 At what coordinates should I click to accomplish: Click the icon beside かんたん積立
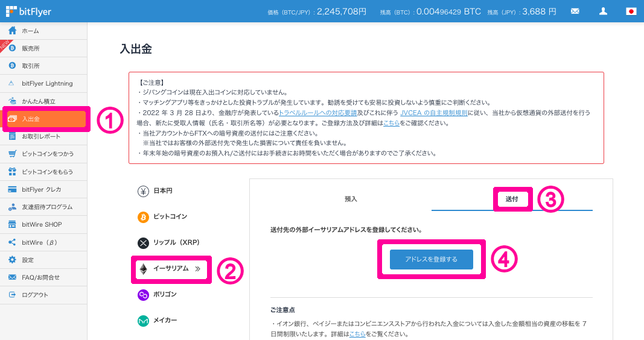click(x=12, y=101)
